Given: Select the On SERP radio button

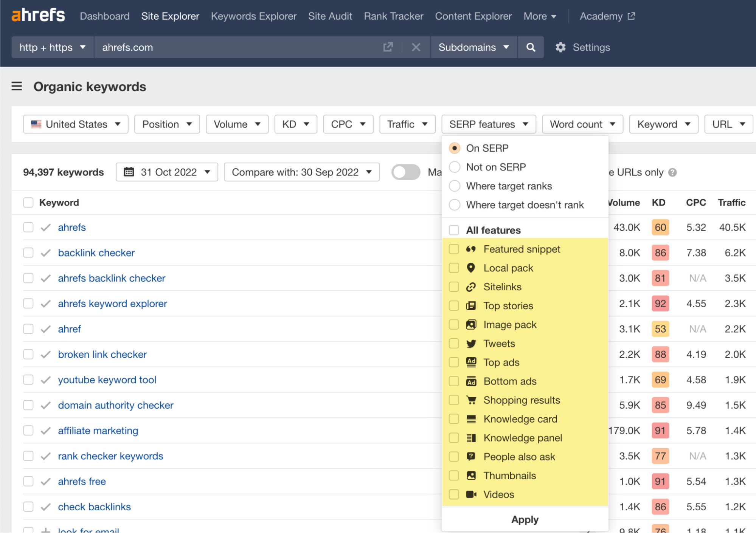Looking at the screenshot, I should (455, 148).
